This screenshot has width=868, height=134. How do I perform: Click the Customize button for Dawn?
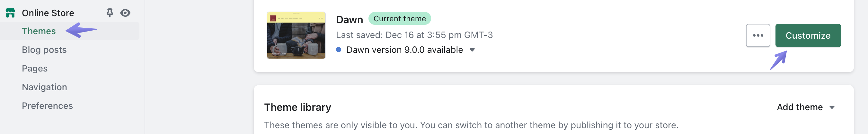[808, 35]
